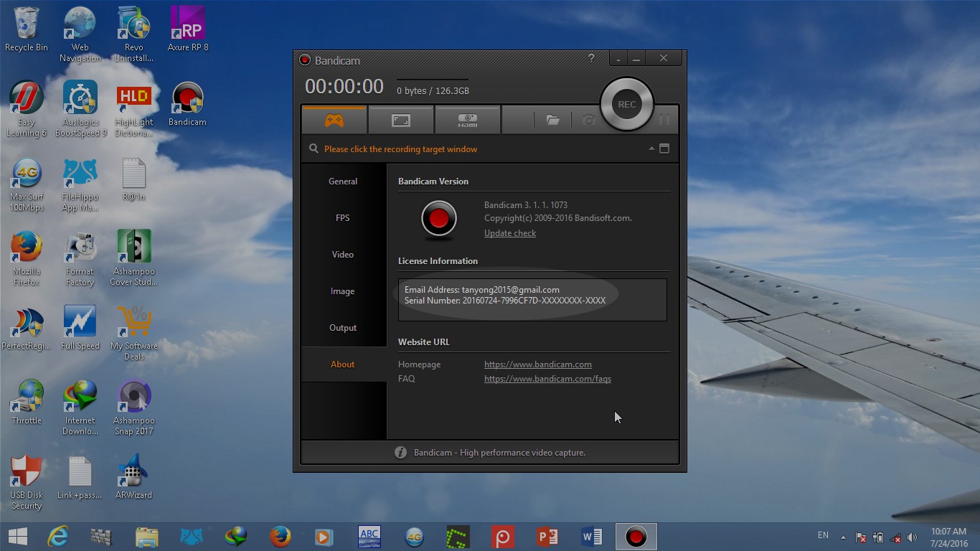The width and height of the screenshot is (980, 551).
Task: Select the HDMI device recording mode
Action: [x=468, y=121]
